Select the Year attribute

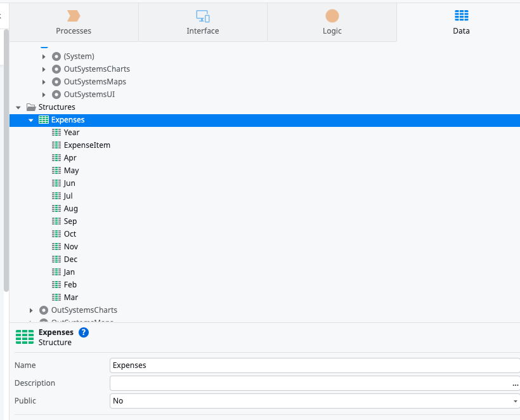point(72,133)
